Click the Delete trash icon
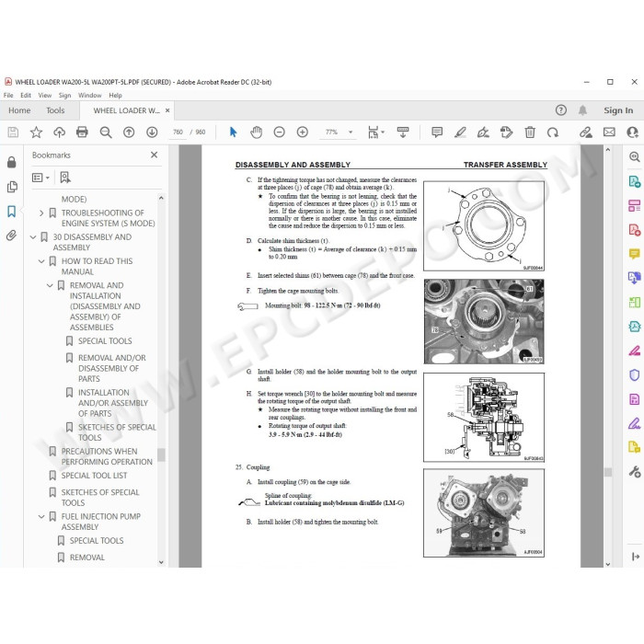The width and height of the screenshot is (644, 644). pyautogui.click(x=530, y=132)
